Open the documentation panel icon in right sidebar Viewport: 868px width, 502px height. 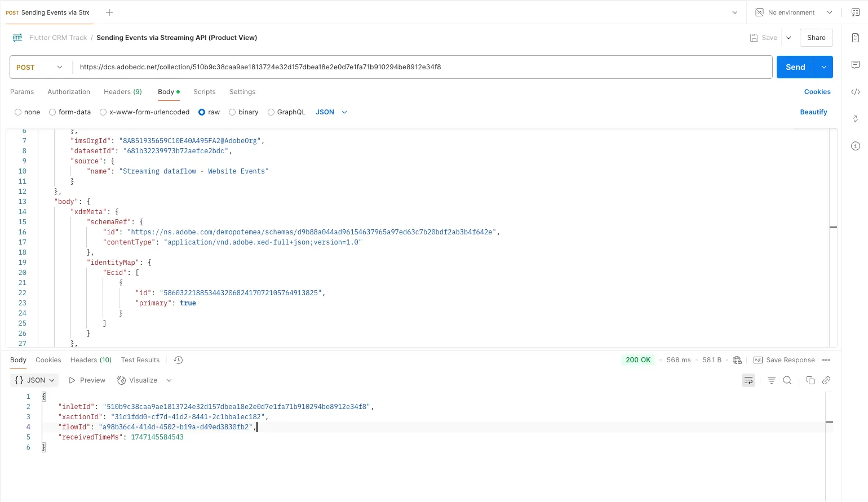click(855, 38)
